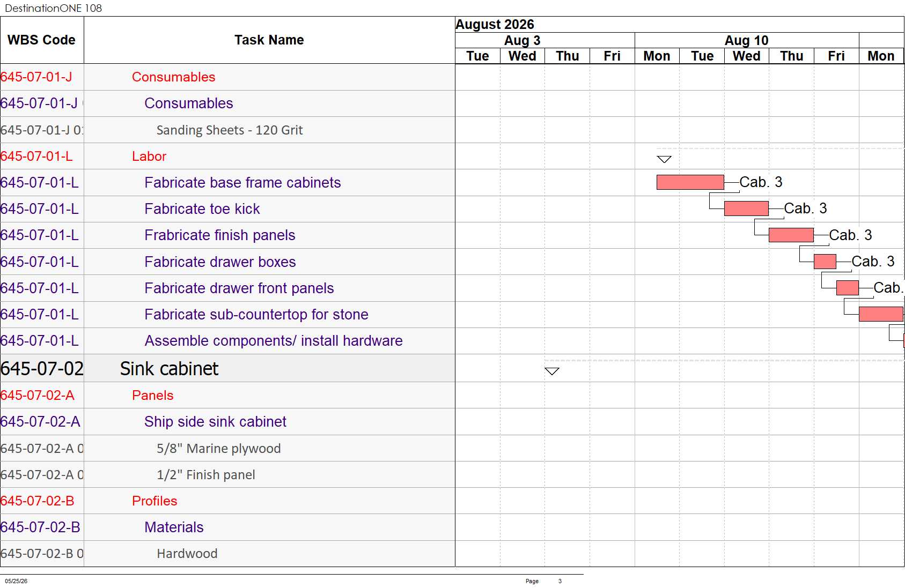Click the Sink cabinet summary triangle marker
The height and width of the screenshot is (588, 905).
click(x=552, y=371)
